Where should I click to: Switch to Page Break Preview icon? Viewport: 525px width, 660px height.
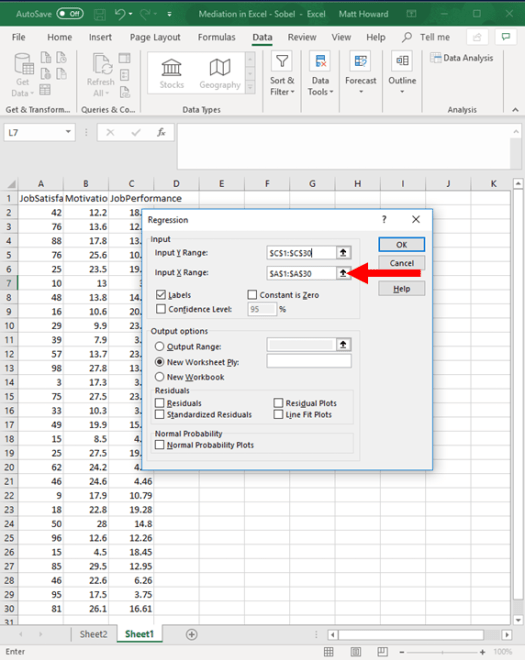[x=383, y=652]
